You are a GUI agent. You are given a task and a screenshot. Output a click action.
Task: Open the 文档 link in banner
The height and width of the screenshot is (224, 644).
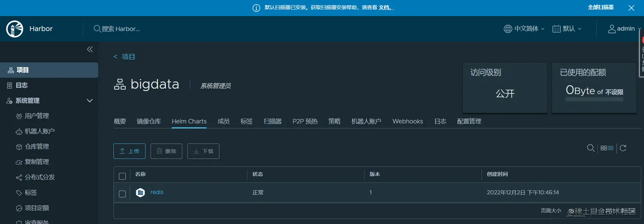point(386,8)
